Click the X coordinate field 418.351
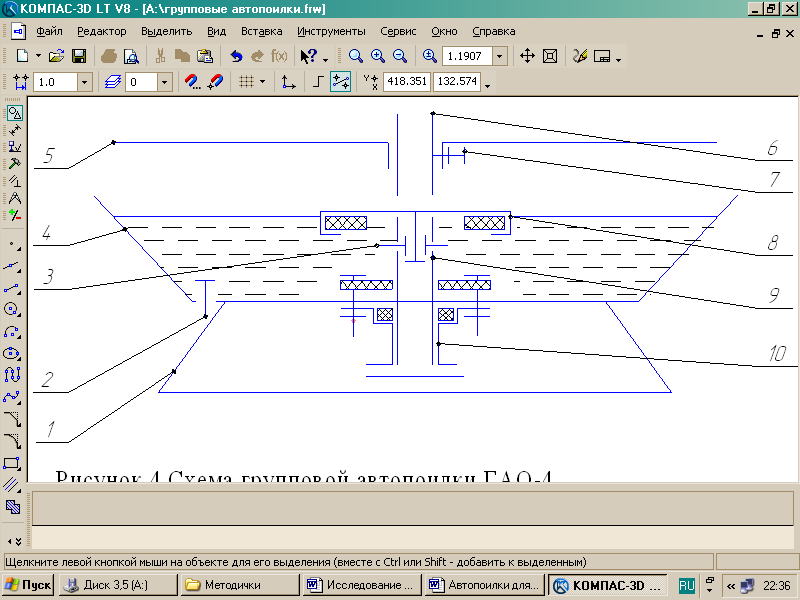 coord(407,81)
